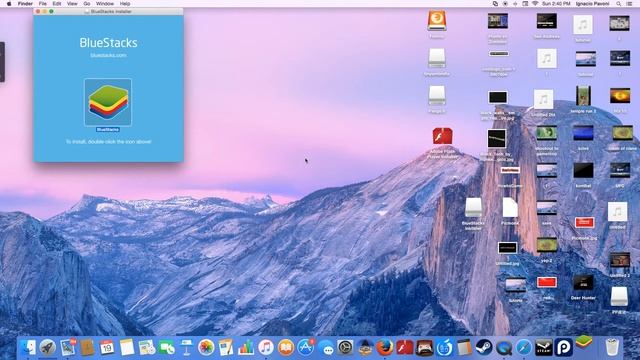Open the App Store from the Dock

(305, 347)
